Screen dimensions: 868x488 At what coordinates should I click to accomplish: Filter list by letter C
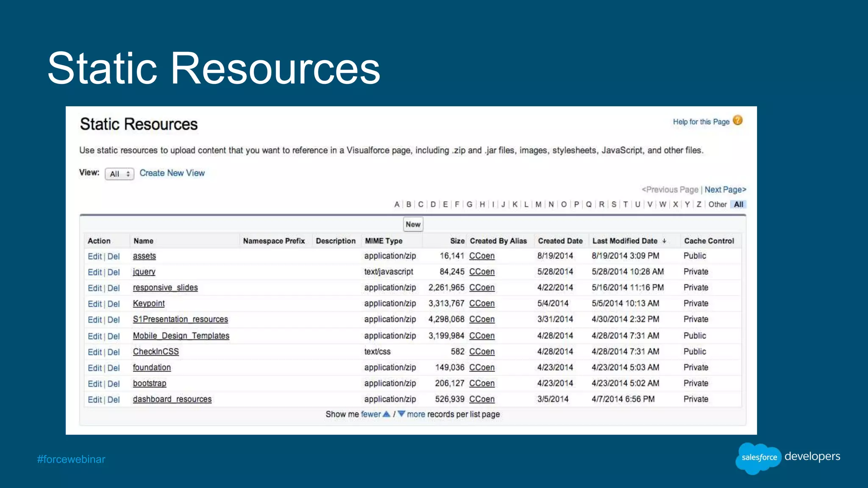point(420,205)
